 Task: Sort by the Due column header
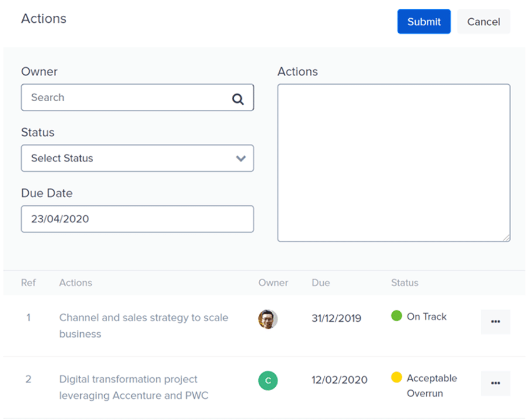pyautogui.click(x=321, y=283)
